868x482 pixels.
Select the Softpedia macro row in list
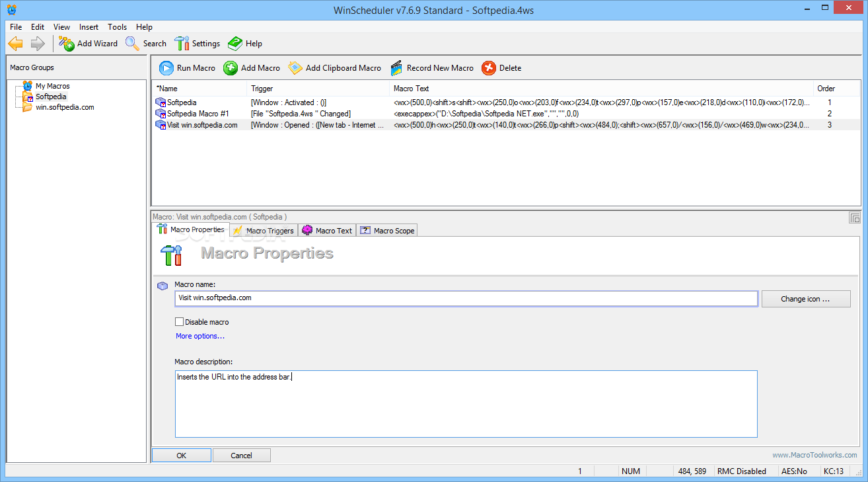tap(507, 102)
